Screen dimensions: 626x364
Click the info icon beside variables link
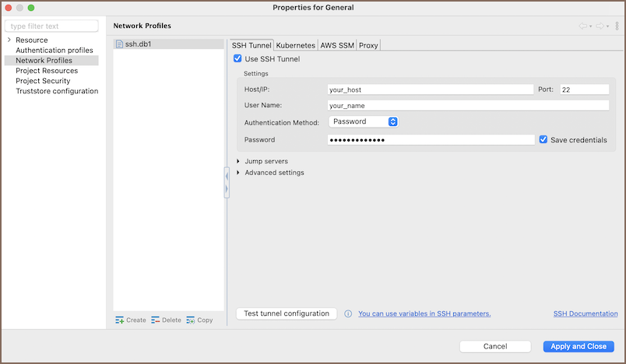click(x=348, y=313)
